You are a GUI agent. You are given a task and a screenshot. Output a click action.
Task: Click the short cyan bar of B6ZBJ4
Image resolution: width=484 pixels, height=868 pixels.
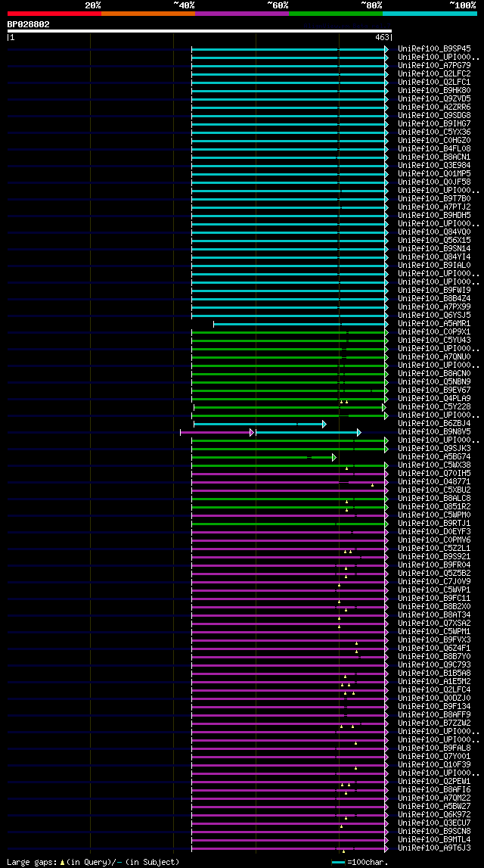[x=260, y=424]
